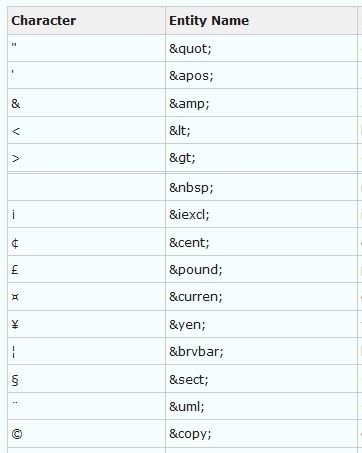This screenshot has height=453, width=362.
Task: Select the &copy; entity text
Action: 190,434
